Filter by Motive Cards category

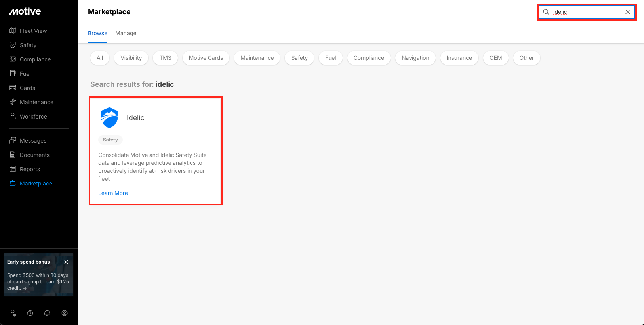[x=206, y=58]
